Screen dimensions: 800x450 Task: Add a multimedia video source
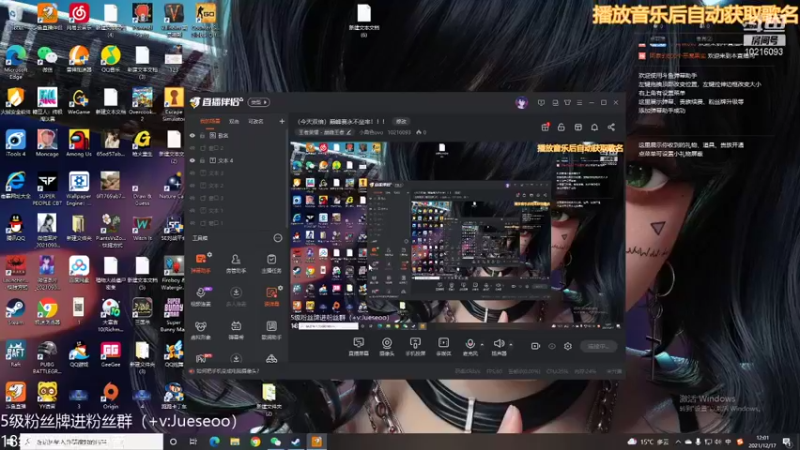click(443, 346)
